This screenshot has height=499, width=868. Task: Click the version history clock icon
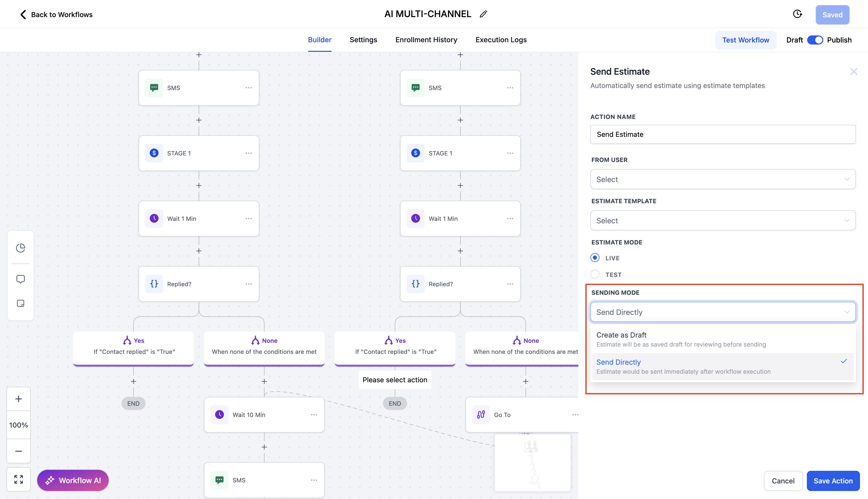click(797, 14)
